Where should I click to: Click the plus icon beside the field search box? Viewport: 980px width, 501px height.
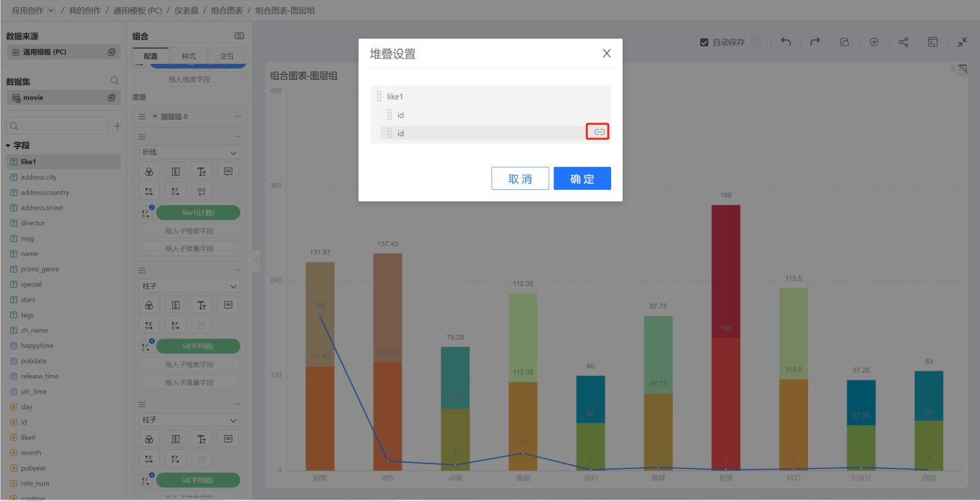click(x=117, y=126)
